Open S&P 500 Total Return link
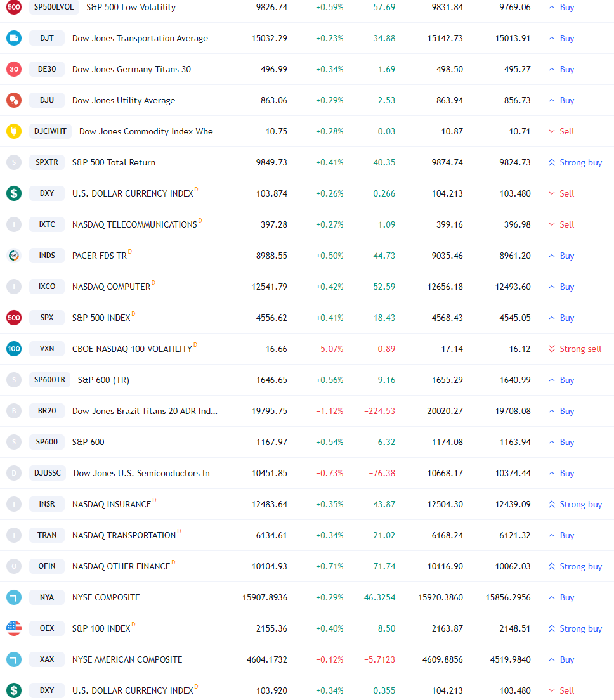Viewport: 614px width, 700px height. pos(114,162)
